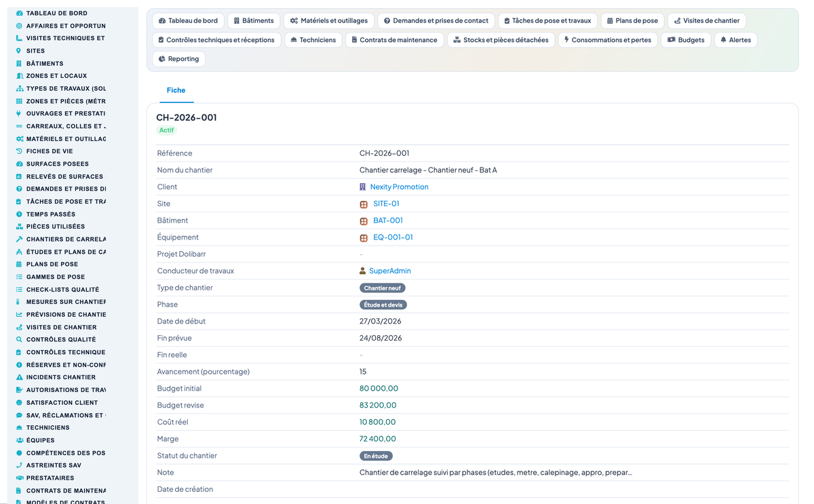Click the Plans de pose toolbar button
This screenshot has height=504, width=814.
pos(632,21)
